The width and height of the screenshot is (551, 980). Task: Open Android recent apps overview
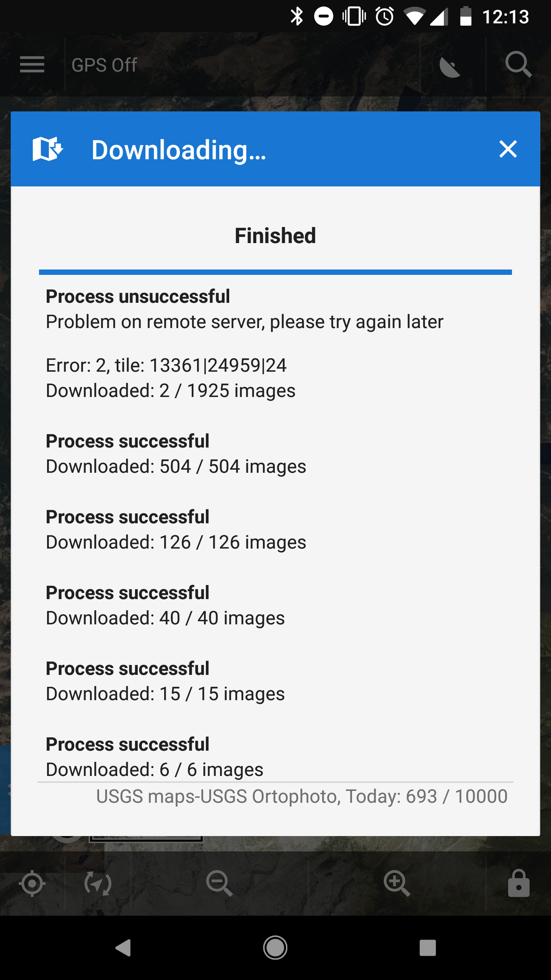pos(427,948)
